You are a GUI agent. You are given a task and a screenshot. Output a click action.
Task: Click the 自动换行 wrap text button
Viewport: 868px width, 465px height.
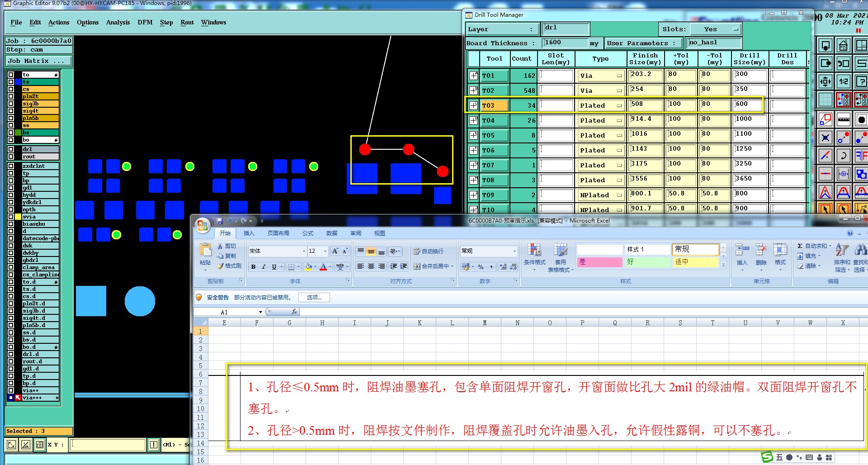click(x=428, y=251)
